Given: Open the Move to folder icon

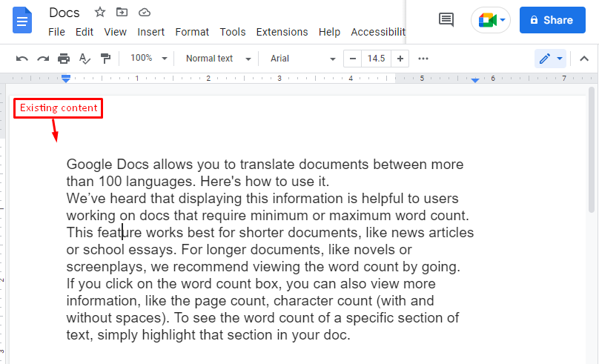Looking at the screenshot, I should pos(122,12).
